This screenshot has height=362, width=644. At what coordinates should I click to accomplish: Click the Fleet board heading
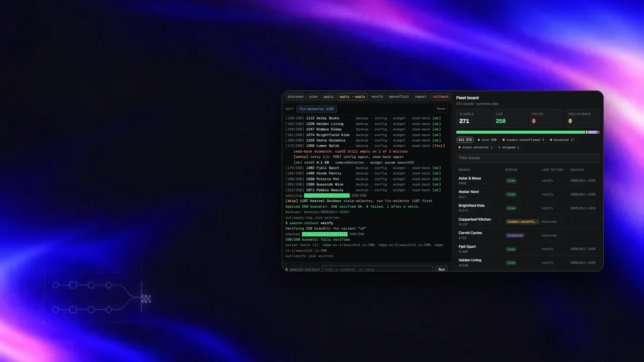point(467,98)
